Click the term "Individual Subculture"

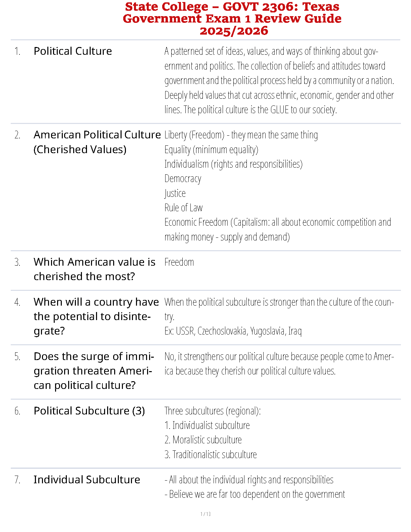point(87,480)
